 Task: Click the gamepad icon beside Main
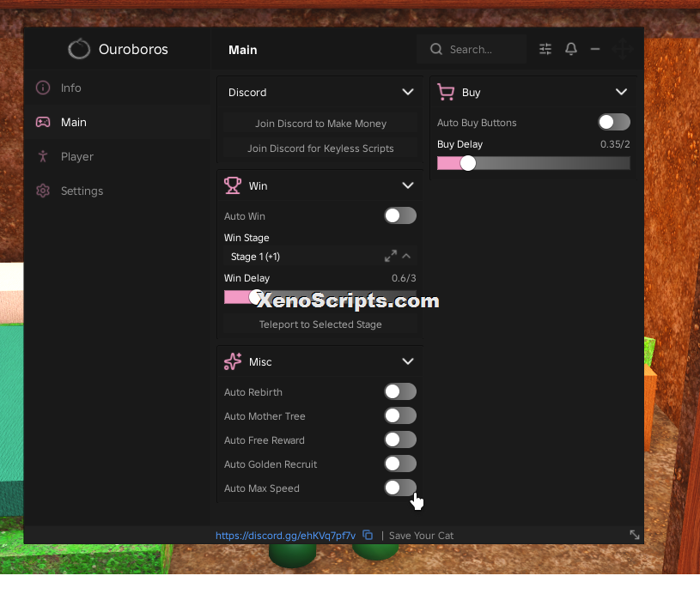click(x=43, y=122)
